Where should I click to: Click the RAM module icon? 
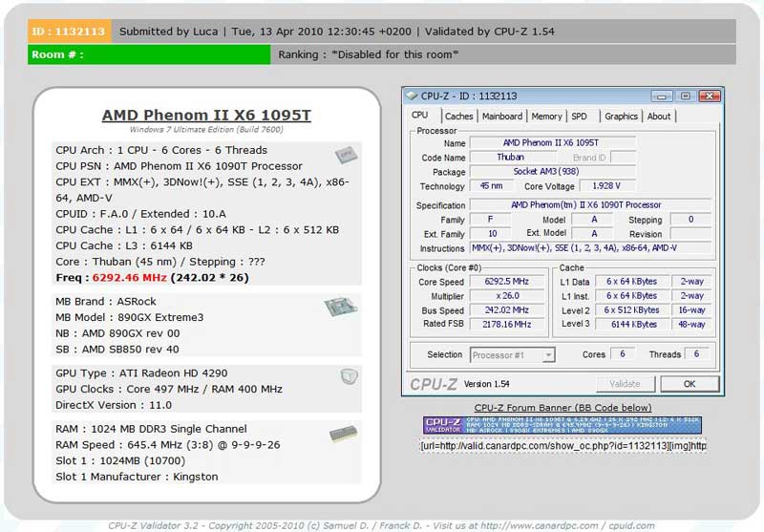(343, 434)
